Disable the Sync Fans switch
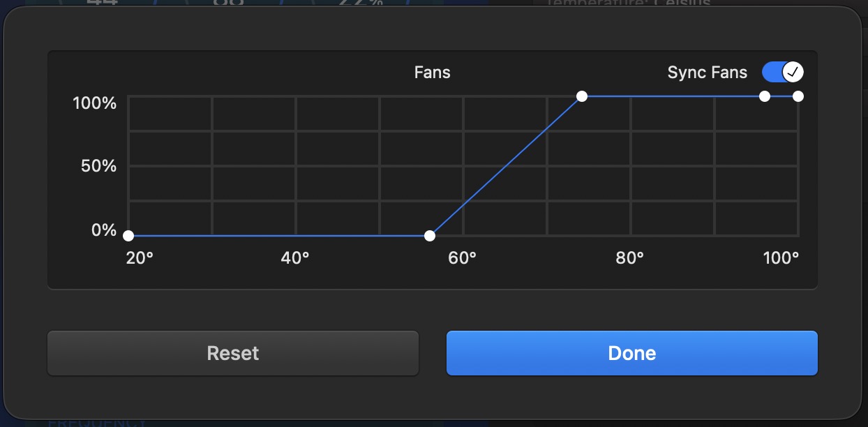 pyautogui.click(x=783, y=72)
